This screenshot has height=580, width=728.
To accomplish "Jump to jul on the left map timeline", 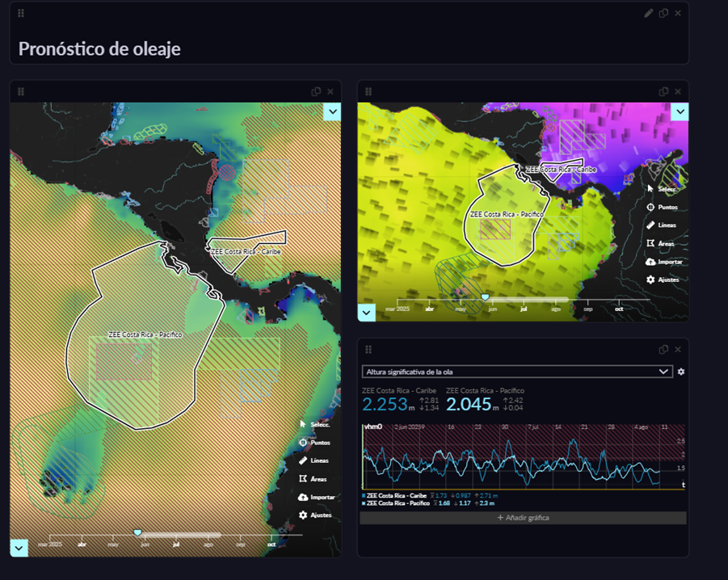I will (x=175, y=544).
